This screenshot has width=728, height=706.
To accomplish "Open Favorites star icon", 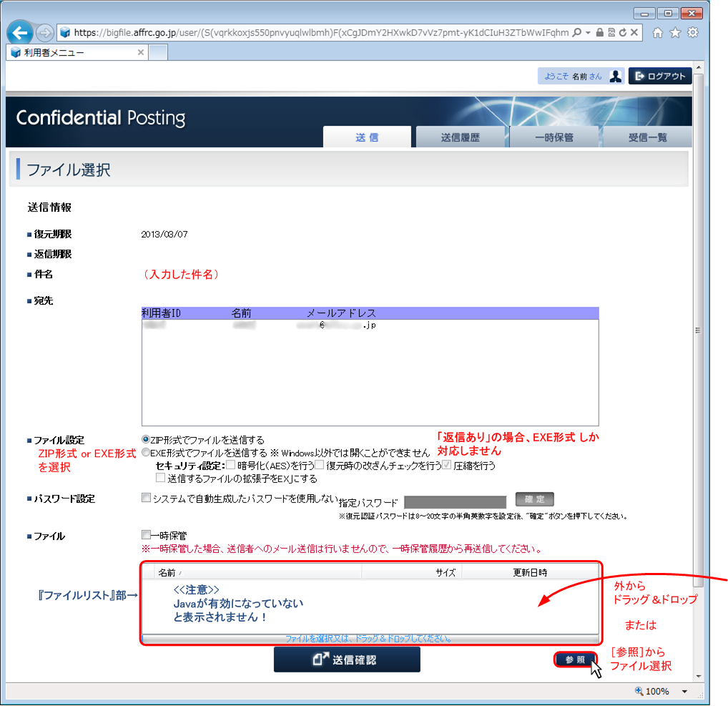I will [674, 33].
